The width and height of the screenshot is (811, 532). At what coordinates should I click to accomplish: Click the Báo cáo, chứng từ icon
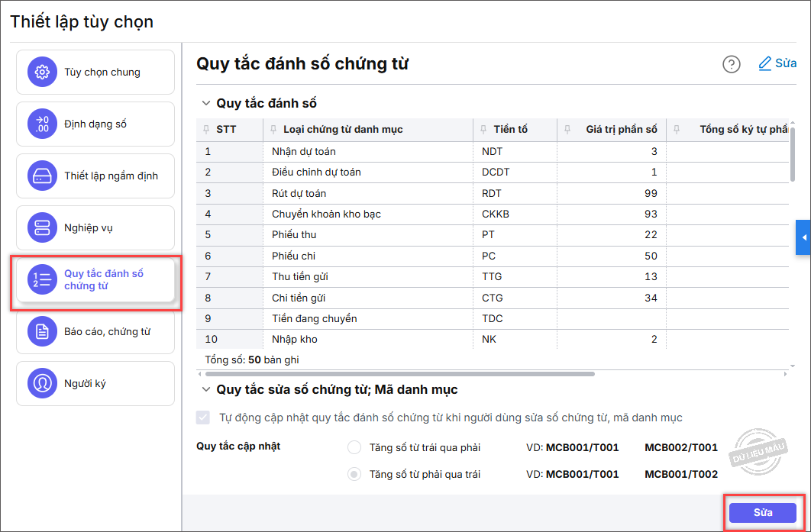[x=43, y=332]
